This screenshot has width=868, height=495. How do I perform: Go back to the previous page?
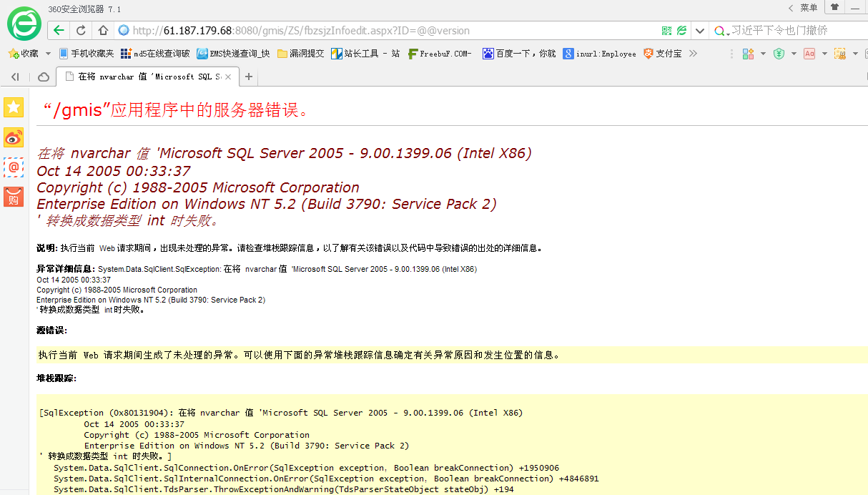tap(59, 30)
